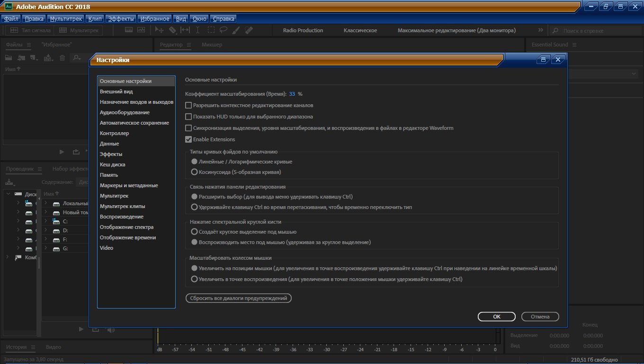Click the trash icon in Files panel
Image resolution: width=644 pixels, height=364 pixels.
click(x=62, y=58)
